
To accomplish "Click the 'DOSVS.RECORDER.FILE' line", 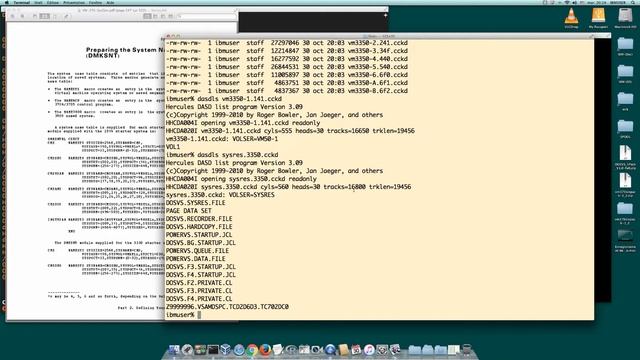I will click(x=199, y=219).
